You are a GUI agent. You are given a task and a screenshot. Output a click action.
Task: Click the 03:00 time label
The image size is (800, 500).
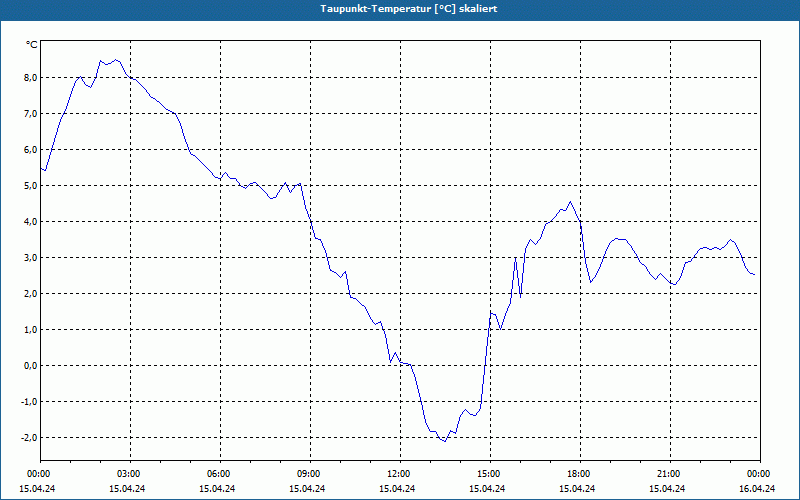click(x=131, y=474)
